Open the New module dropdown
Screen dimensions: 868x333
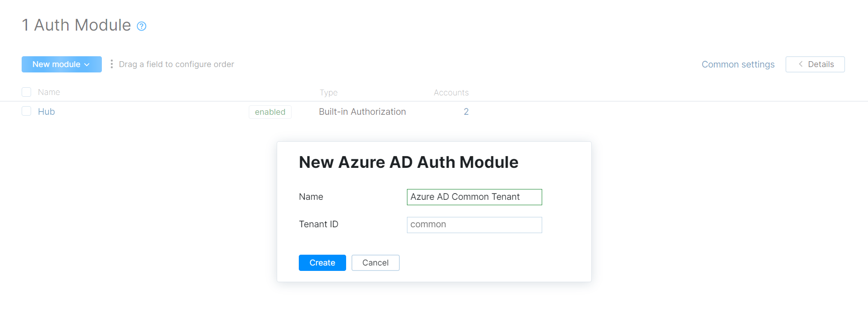tap(62, 64)
